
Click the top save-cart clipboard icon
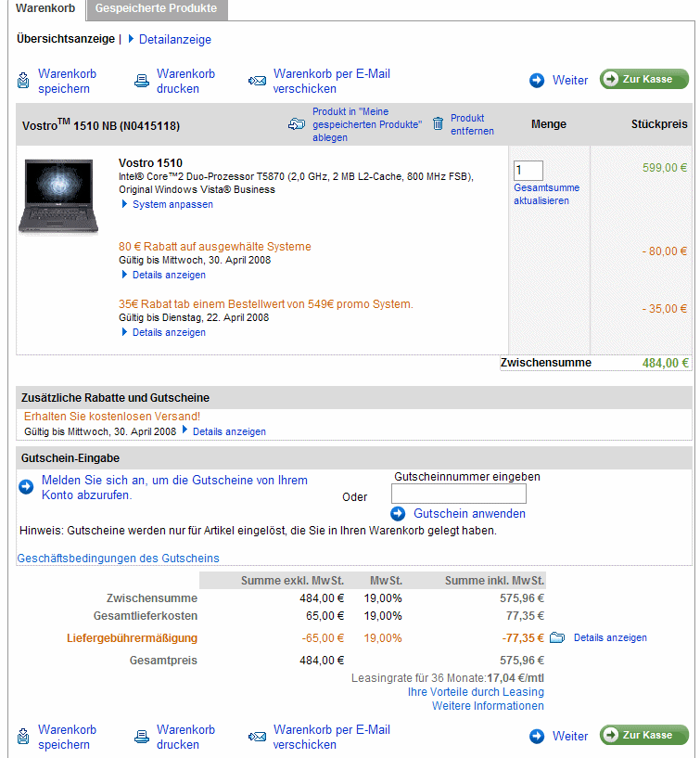[22, 80]
